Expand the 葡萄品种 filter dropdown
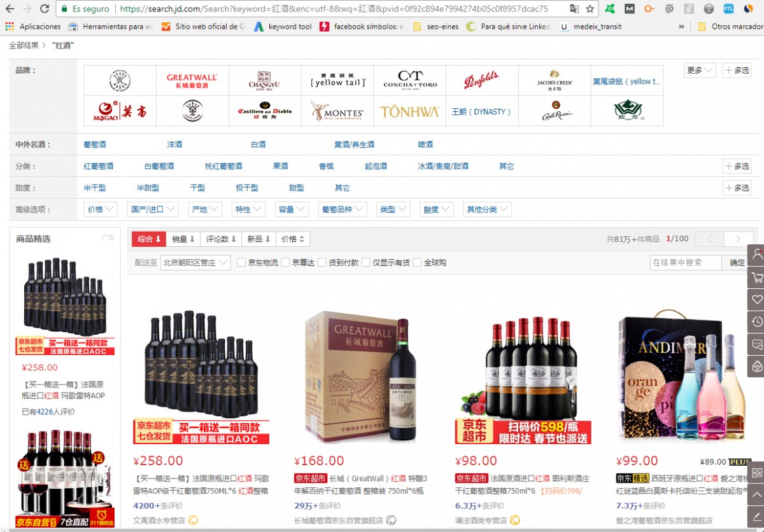 tap(342, 209)
